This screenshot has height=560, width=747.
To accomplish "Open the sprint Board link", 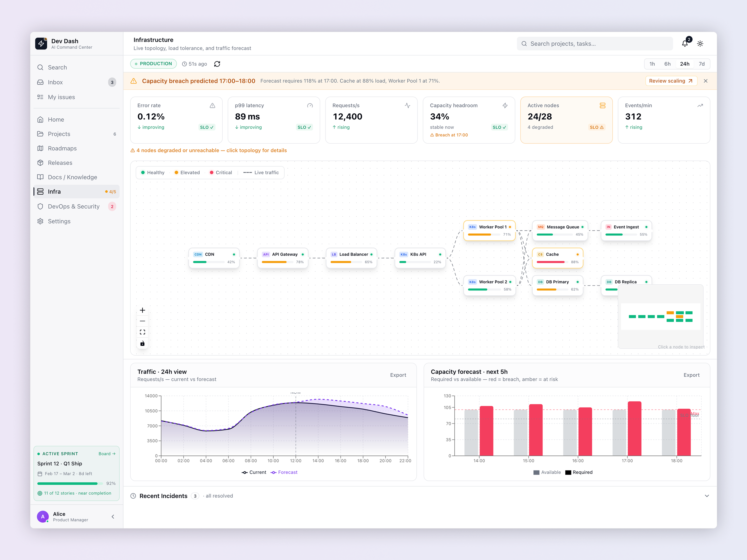I will (x=107, y=454).
